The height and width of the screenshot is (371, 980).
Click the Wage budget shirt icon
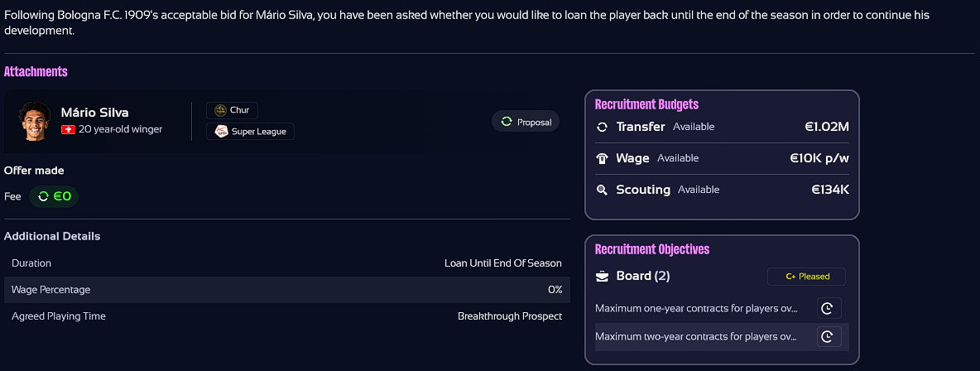603,158
